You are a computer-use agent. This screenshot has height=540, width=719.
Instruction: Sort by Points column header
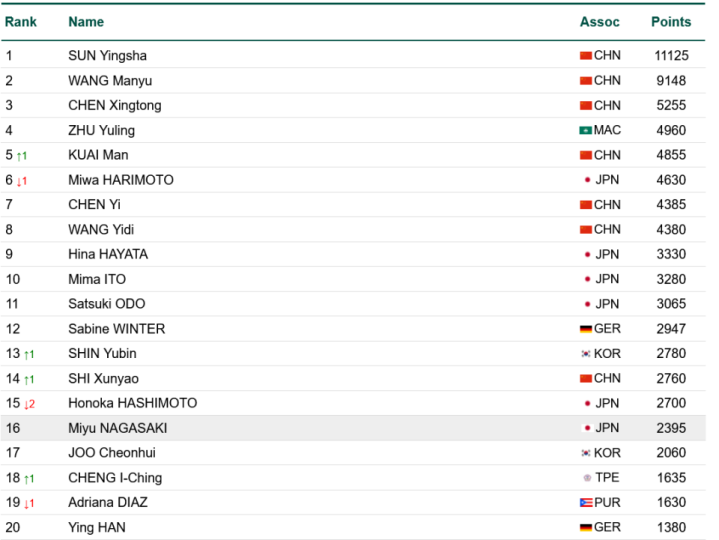click(x=670, y=22)
